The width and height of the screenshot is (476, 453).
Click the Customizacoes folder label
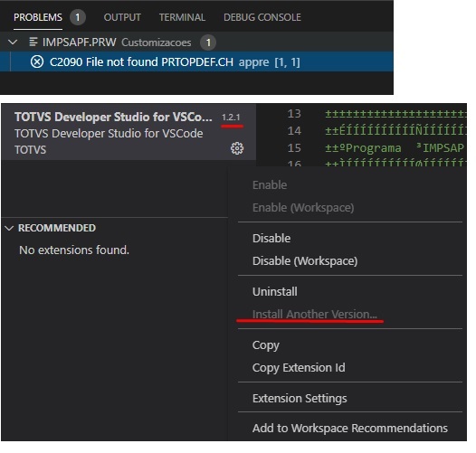(157, 42)
